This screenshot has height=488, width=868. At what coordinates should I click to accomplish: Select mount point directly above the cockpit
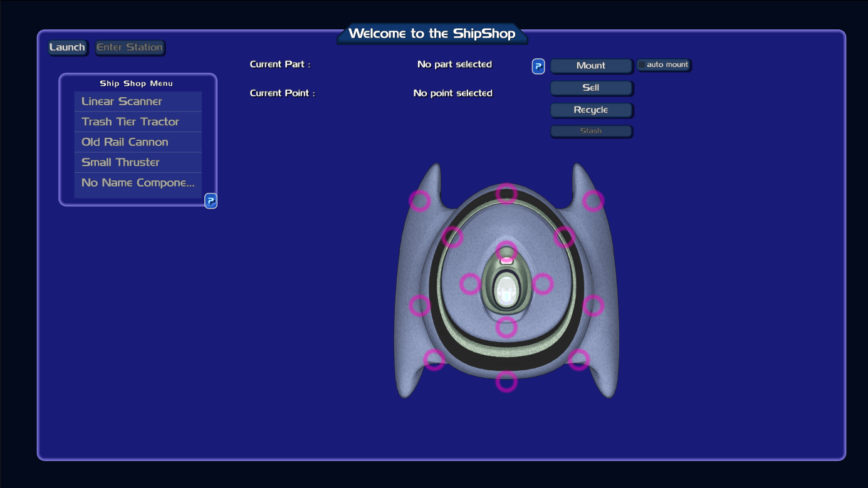[507, 252]
